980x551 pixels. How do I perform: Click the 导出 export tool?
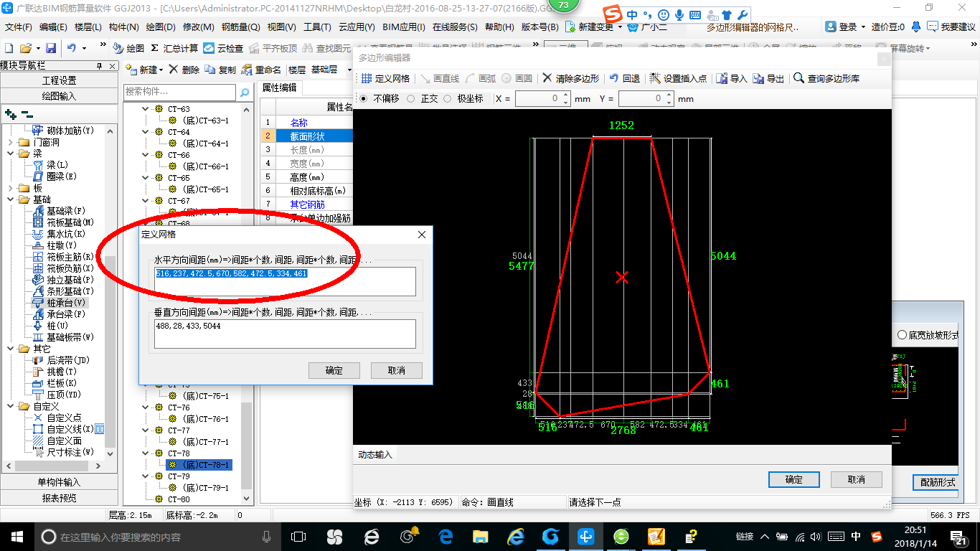[769, 78]
